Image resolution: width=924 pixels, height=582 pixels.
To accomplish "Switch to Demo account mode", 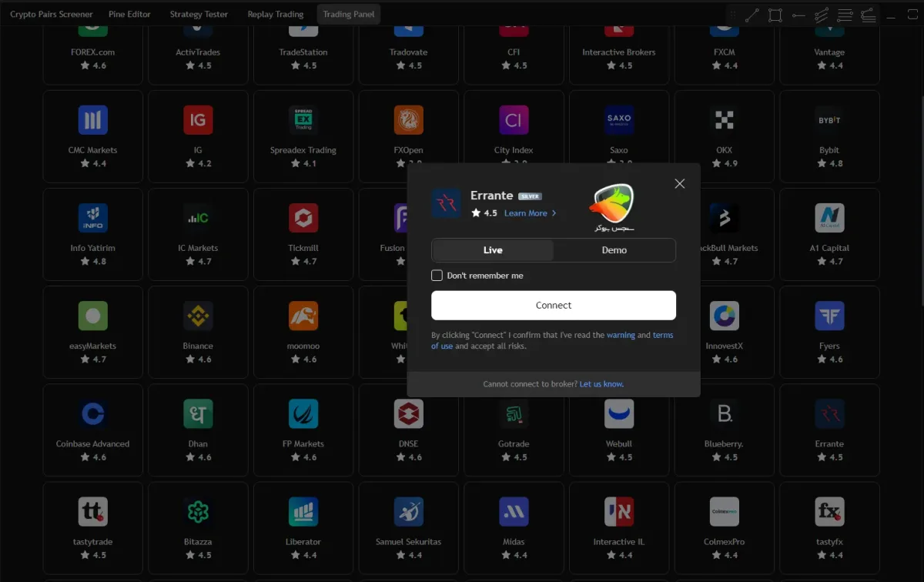I will (x=614, y=250).
